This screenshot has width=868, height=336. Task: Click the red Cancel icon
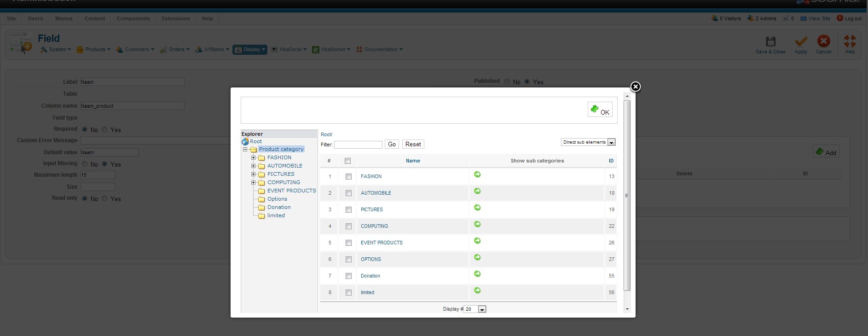point(823,41)
